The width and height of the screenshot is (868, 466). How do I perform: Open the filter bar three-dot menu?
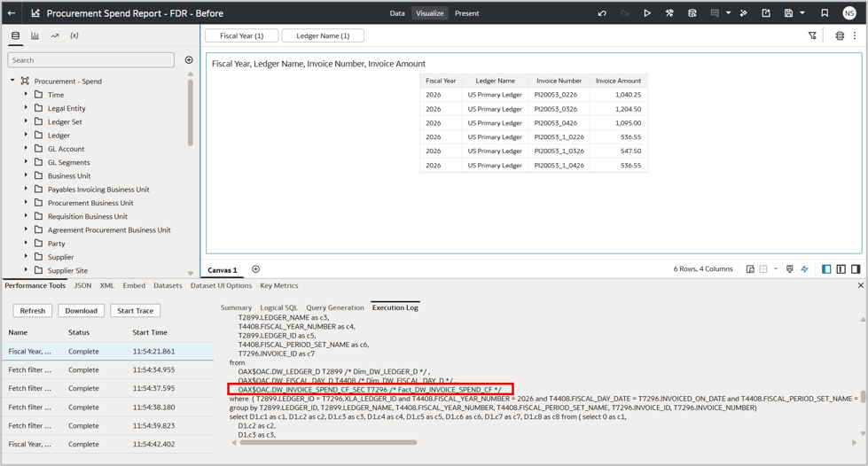pyautogui.click(x=855, y=35)
